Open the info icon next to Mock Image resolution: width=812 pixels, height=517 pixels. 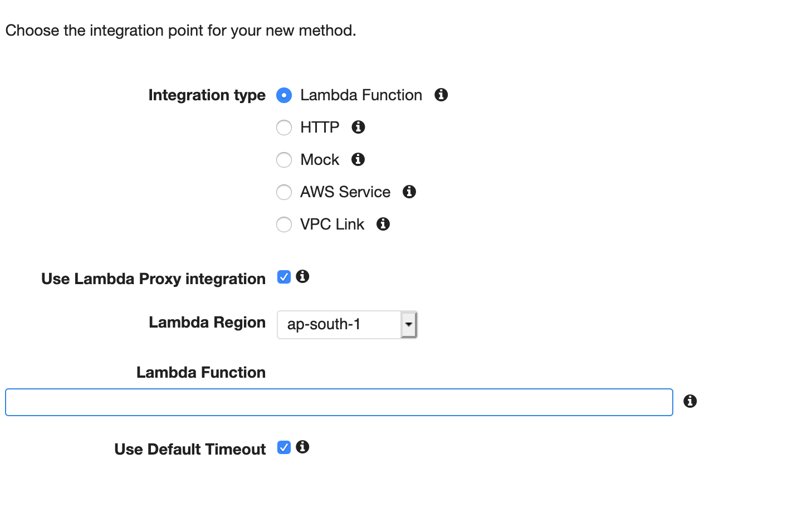tap(358, 159)
